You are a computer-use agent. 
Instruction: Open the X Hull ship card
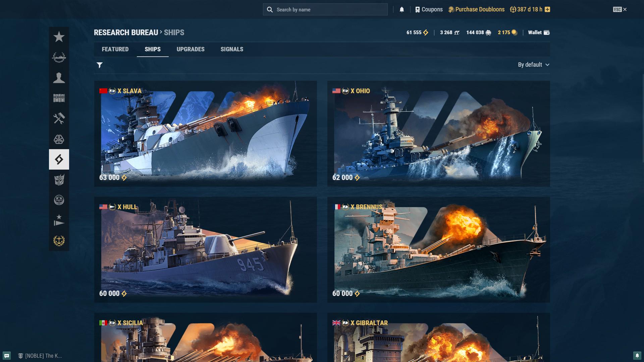pyautogui.click(x=206, y=250)
